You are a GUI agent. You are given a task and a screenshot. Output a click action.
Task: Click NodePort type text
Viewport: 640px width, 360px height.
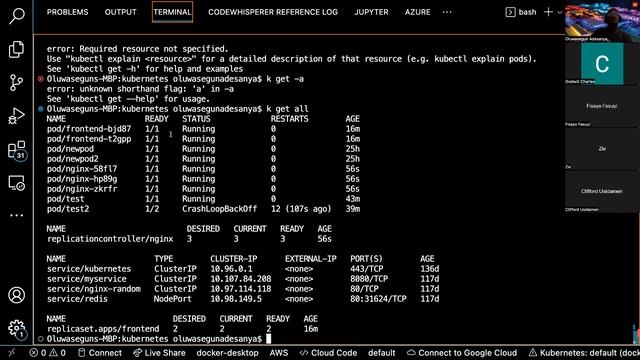point(173,299)
